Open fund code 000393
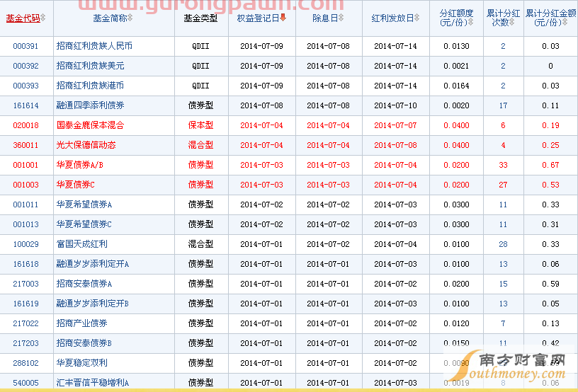 click(x=25, y=86)
